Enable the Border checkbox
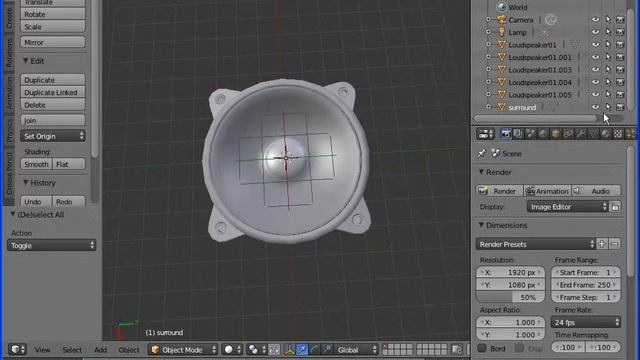Screen dimensions: 640x360 482,348
